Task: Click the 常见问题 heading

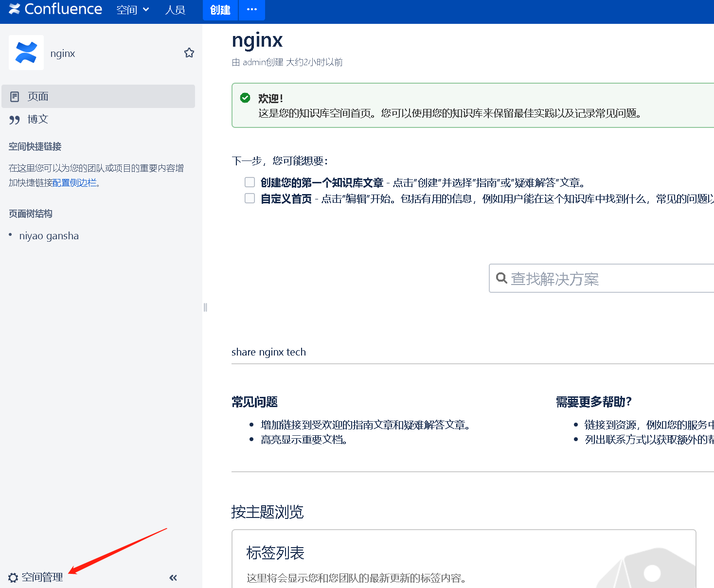Action: coord(254,402)
